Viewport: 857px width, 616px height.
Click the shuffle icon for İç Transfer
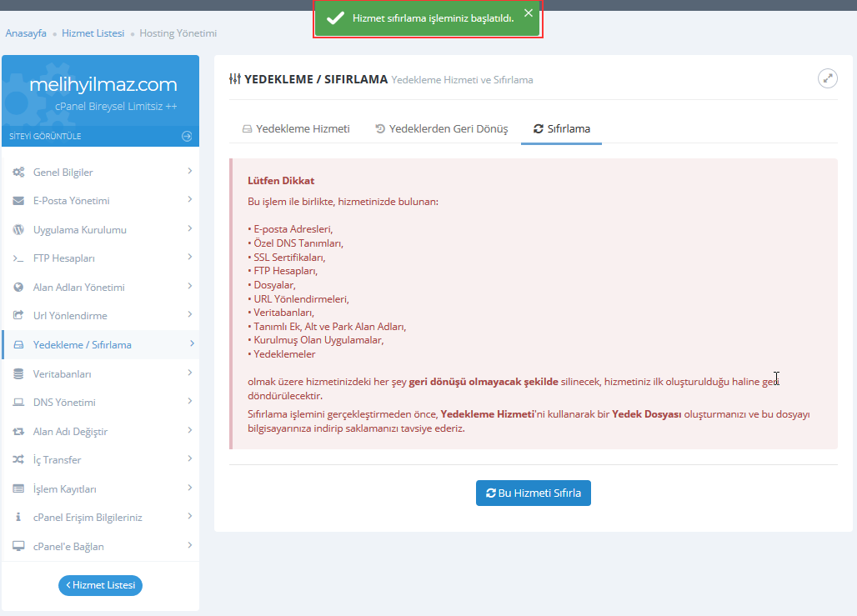[18, 460]
